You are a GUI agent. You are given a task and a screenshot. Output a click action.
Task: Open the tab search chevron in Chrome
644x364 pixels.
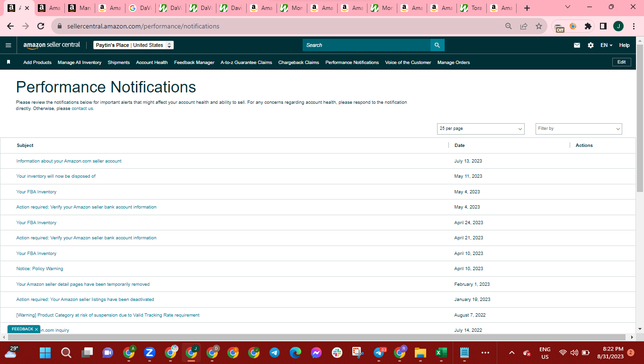(568, 7)
